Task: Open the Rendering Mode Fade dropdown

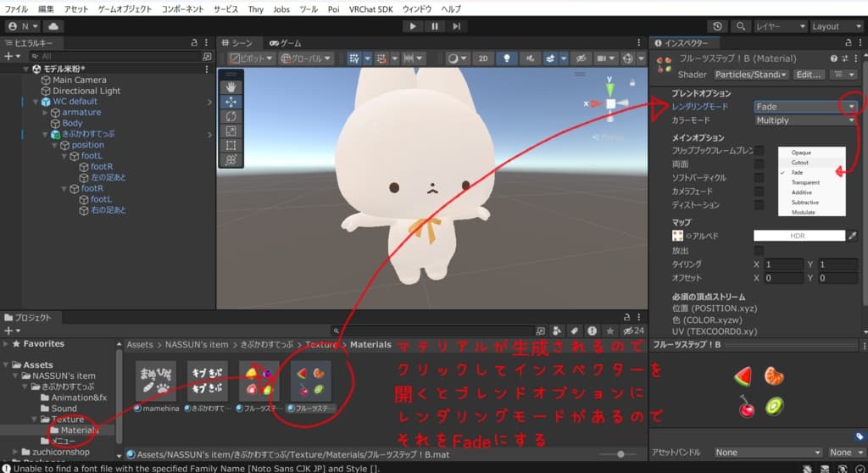Action: point(805,106)
